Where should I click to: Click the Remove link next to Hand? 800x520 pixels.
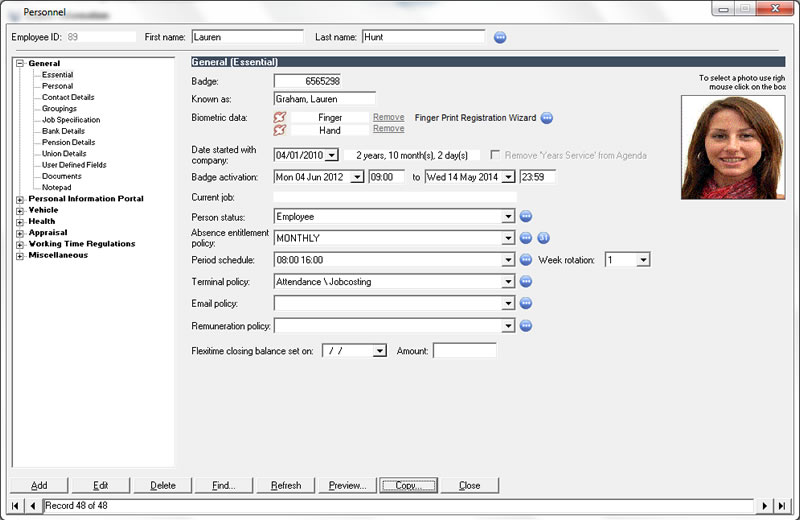(x=388, y=129)
